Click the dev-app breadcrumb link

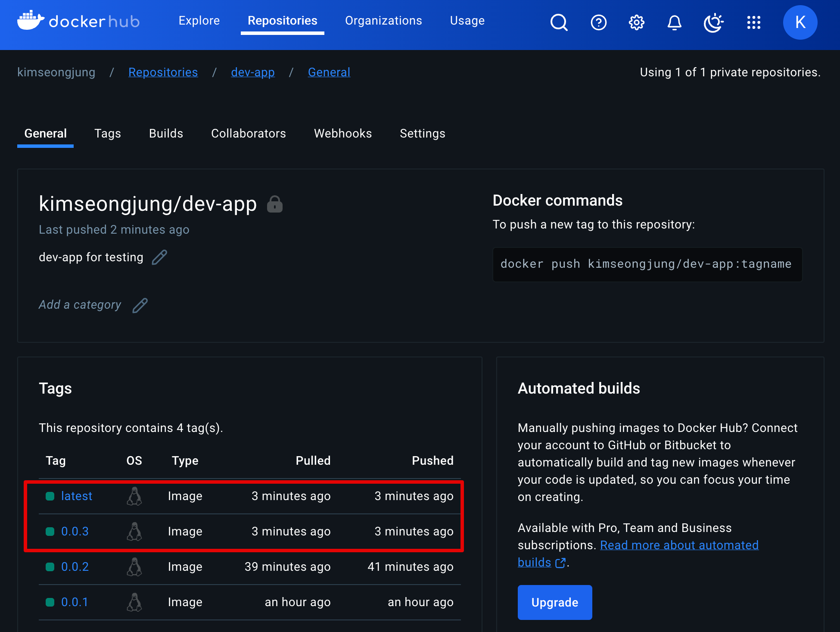(253, 72)
